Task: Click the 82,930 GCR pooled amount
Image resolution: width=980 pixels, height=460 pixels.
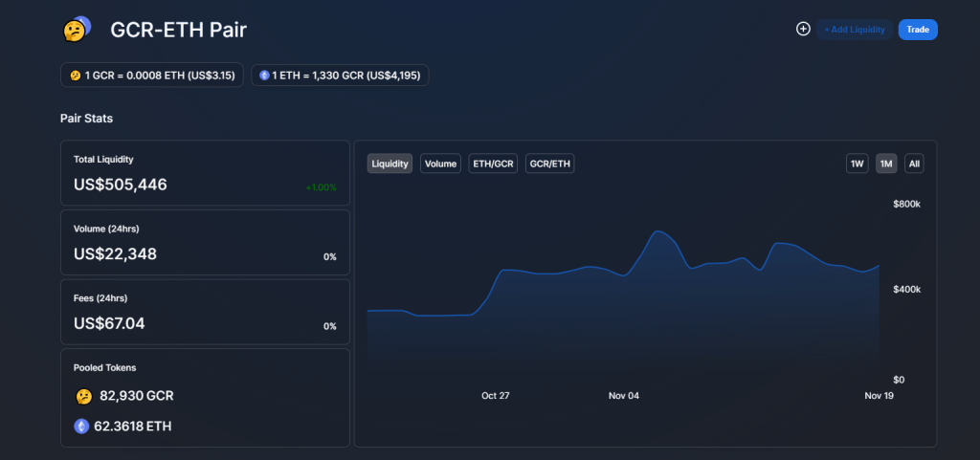Action: coord(137,396)
